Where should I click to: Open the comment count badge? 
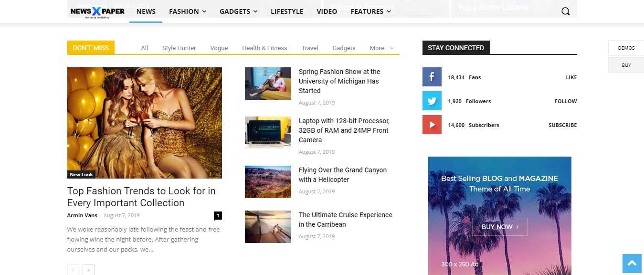(x=218, y=216)
